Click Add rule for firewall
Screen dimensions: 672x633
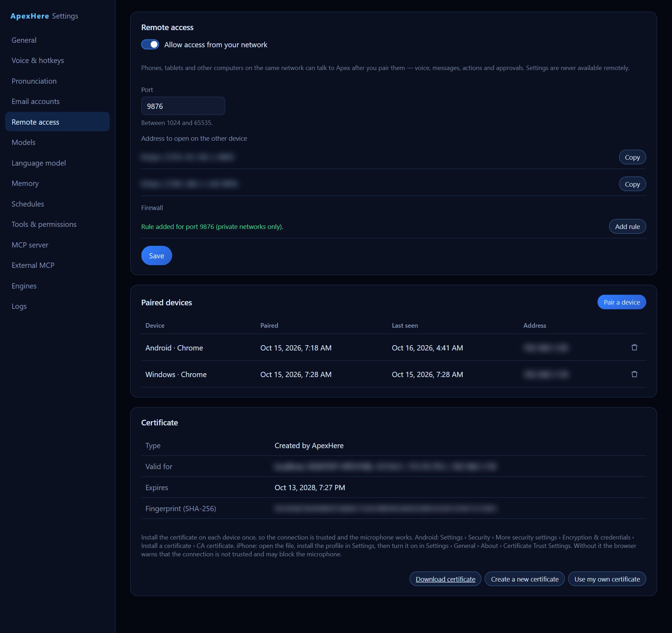(627, 227)
